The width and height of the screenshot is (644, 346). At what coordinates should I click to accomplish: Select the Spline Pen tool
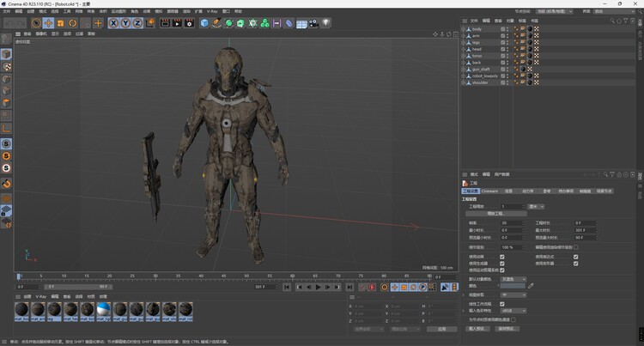[216, 23]
